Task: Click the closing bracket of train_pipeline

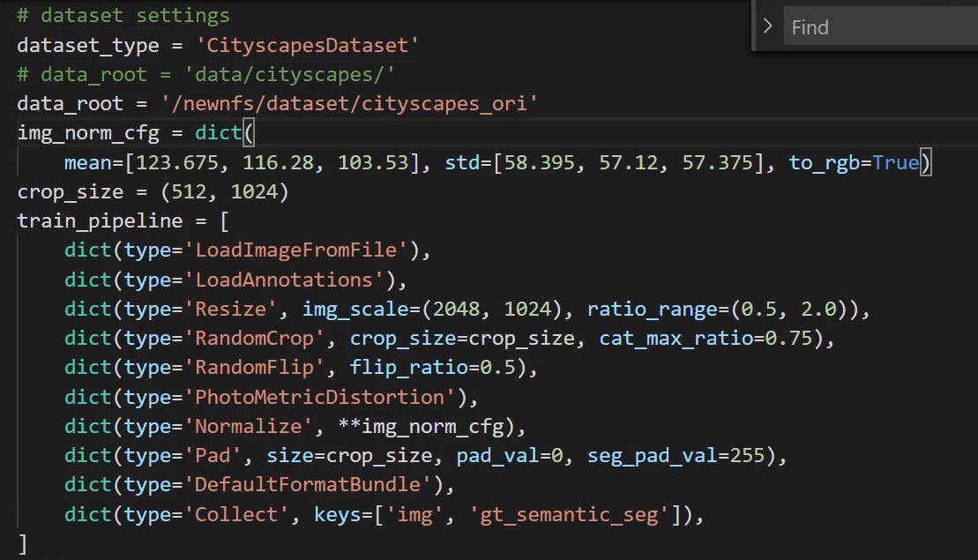Action: 23,544
